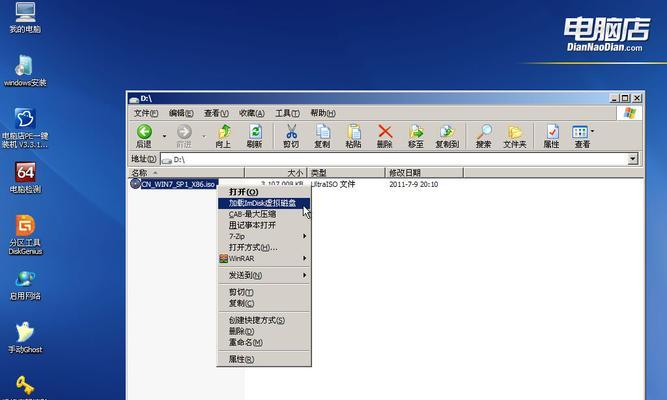This screenshot has height=400, width=667.
Task: Click the red 删除 toolbar icon
Action: tap(385, 136)
